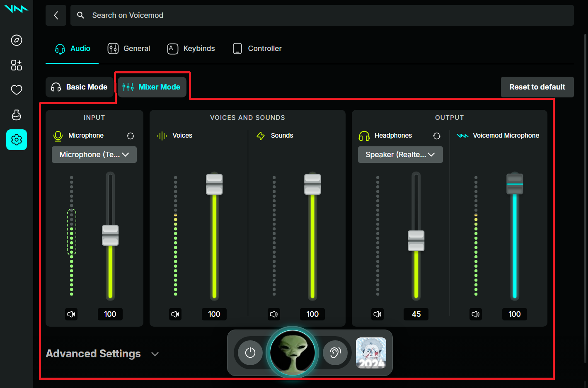Mute the Microphone input channel
The image size is (588, 388).
coord(71,314)
